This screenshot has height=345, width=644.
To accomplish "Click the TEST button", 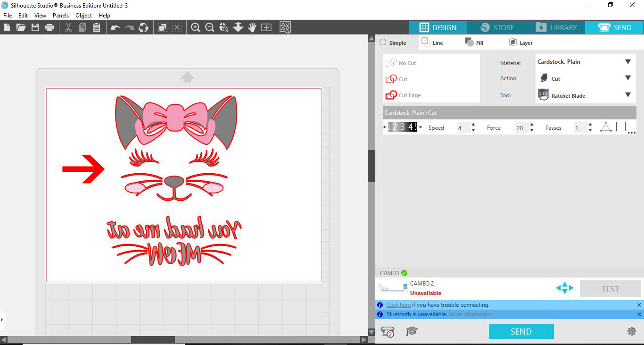I will pyautogui.click(x=610, y=289).
